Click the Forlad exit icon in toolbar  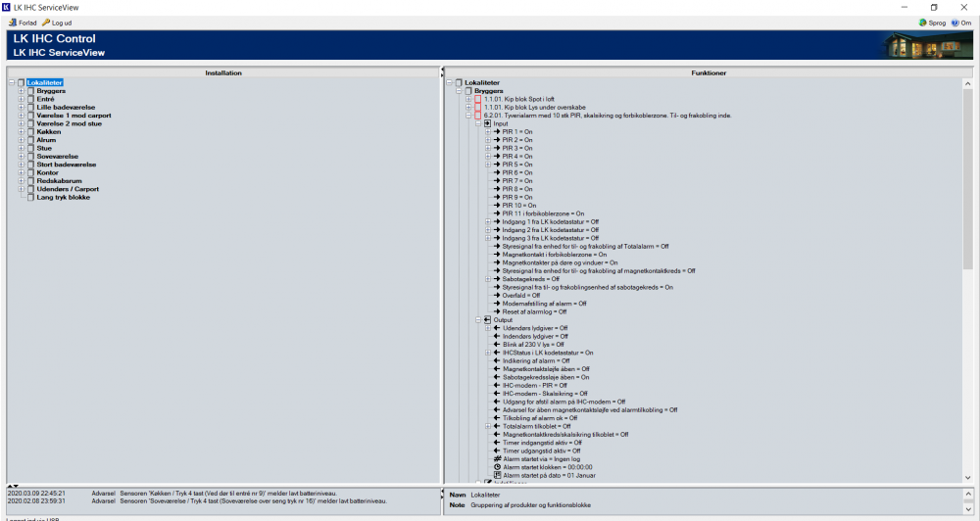(x=12, y=22)
